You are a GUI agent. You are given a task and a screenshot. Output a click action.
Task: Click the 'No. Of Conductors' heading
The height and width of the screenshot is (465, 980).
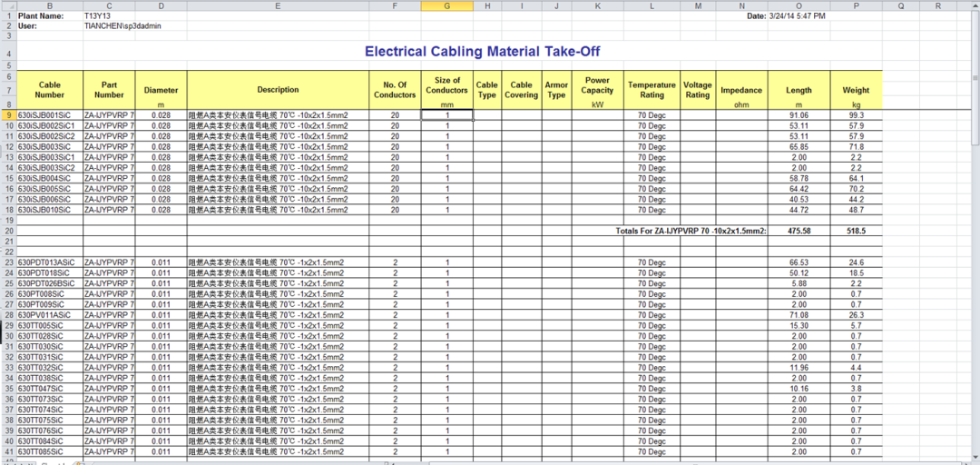[395, 90]
